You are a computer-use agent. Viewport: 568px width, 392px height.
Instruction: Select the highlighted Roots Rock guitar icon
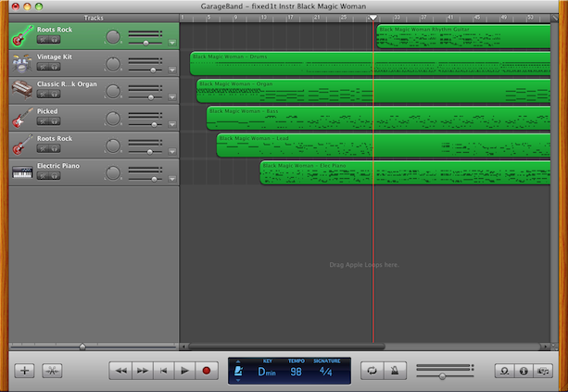point(22,36)
